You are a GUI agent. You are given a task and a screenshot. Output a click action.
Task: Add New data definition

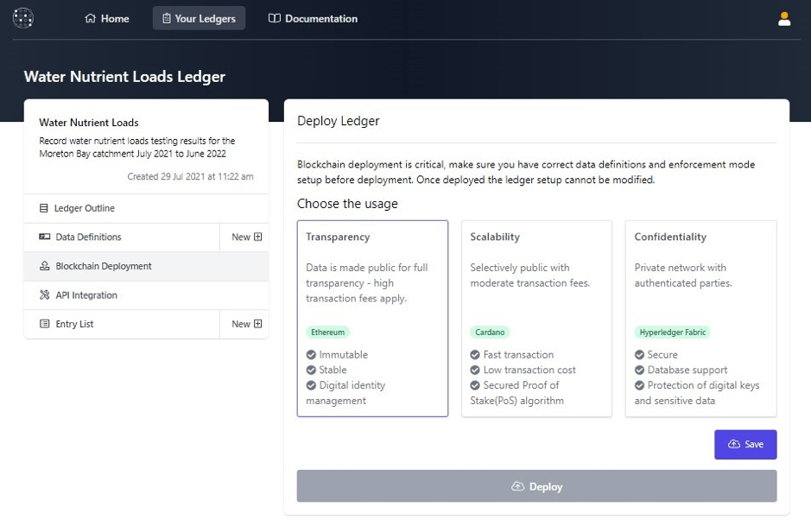244,237
